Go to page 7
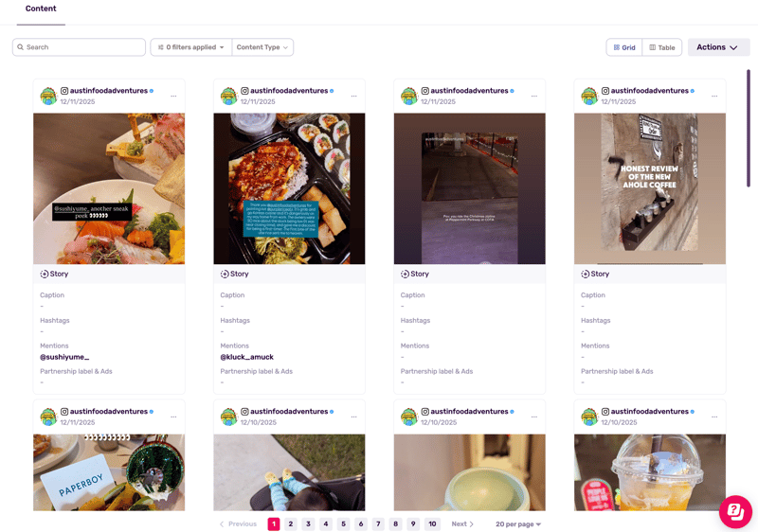The height and width of the screenshot is (532, 758). (378, 523)
